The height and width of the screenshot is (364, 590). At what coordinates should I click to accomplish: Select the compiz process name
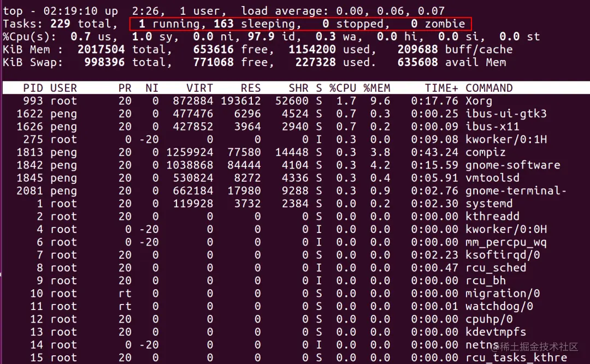(486, 152)
